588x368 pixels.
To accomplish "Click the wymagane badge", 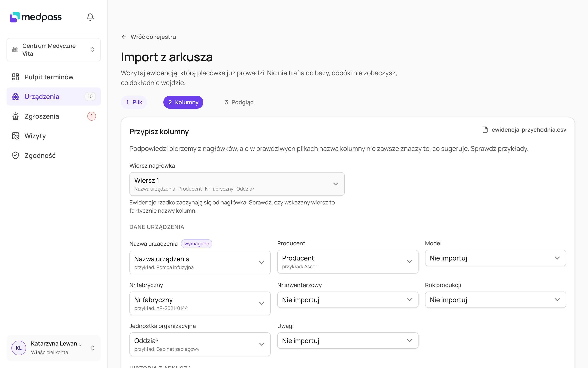I will 197,244.
